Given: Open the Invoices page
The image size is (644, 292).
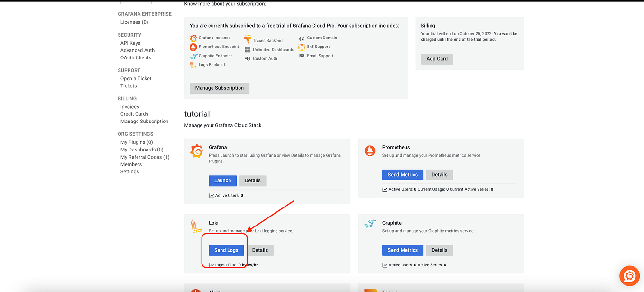Looking at the screenshot, I should [x=129, y=106].
